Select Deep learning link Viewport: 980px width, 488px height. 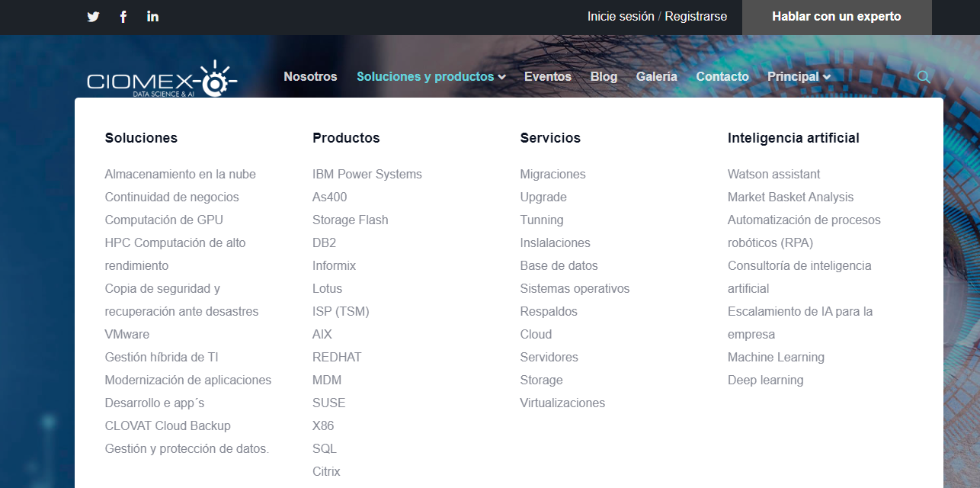point(766,380)
